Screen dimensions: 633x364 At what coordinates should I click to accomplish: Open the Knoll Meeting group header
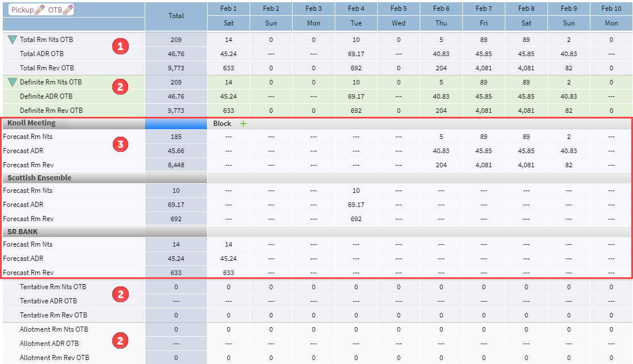pyautogui.click(x=32, y=123)
